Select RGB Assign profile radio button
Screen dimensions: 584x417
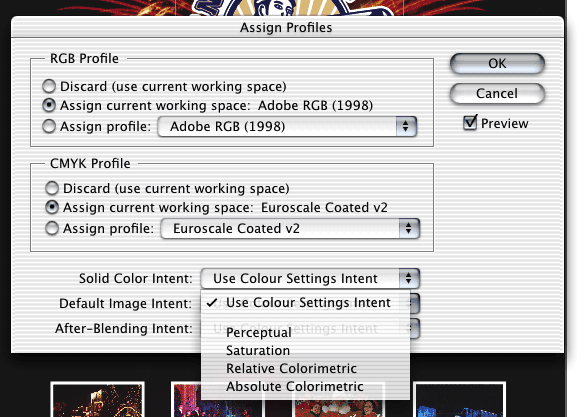point(49,126)
